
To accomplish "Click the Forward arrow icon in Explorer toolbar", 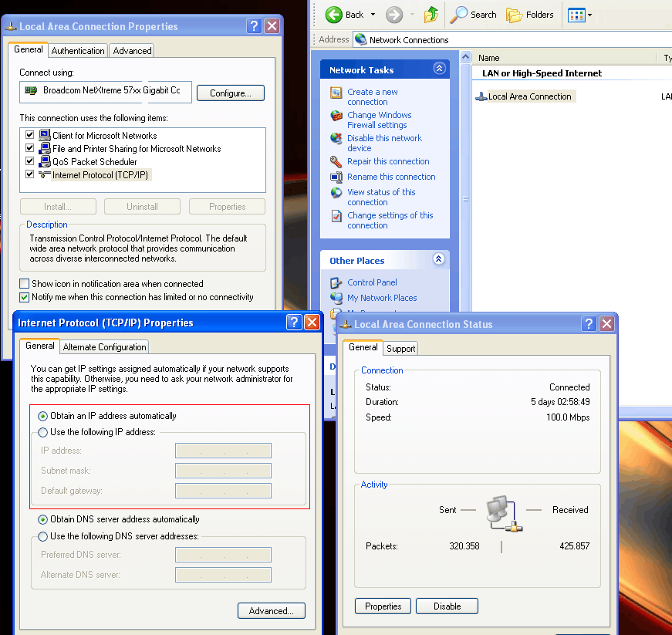I will [x=393, y=15].
